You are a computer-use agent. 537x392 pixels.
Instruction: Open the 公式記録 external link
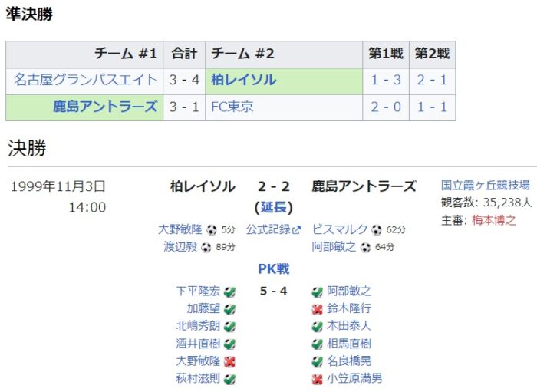[273, 229]
